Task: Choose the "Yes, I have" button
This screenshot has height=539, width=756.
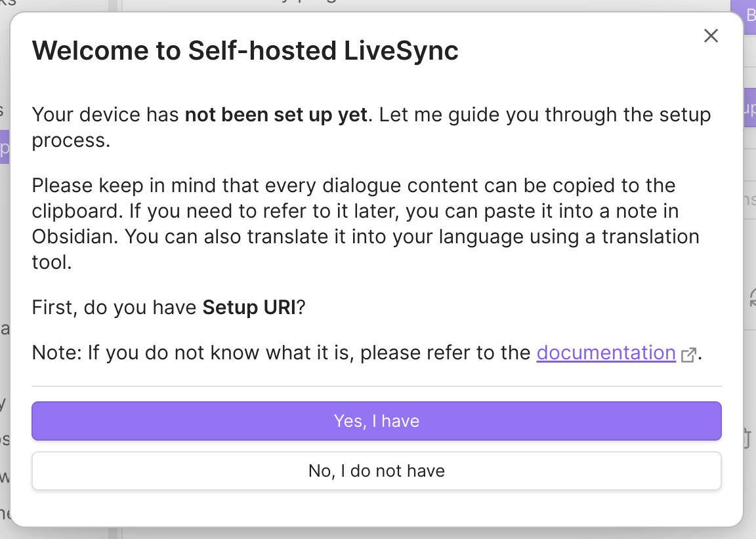Action: click(x=377, y=421)
